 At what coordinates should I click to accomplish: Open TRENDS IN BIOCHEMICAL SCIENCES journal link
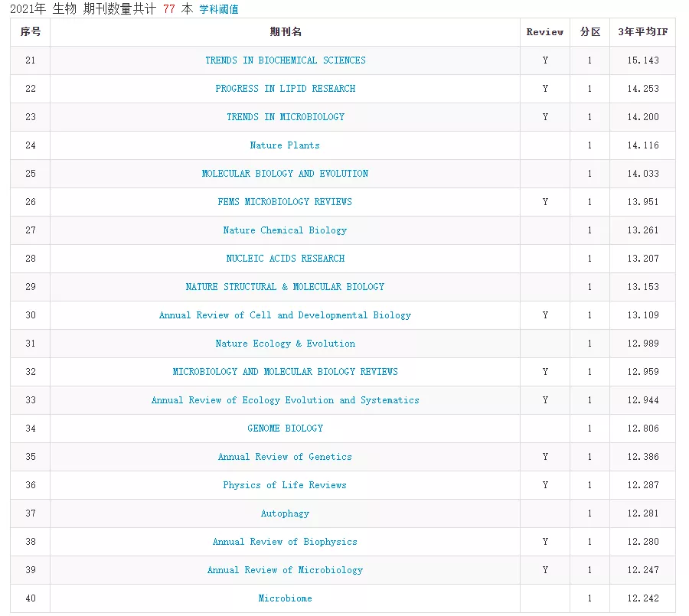(285, 60)
